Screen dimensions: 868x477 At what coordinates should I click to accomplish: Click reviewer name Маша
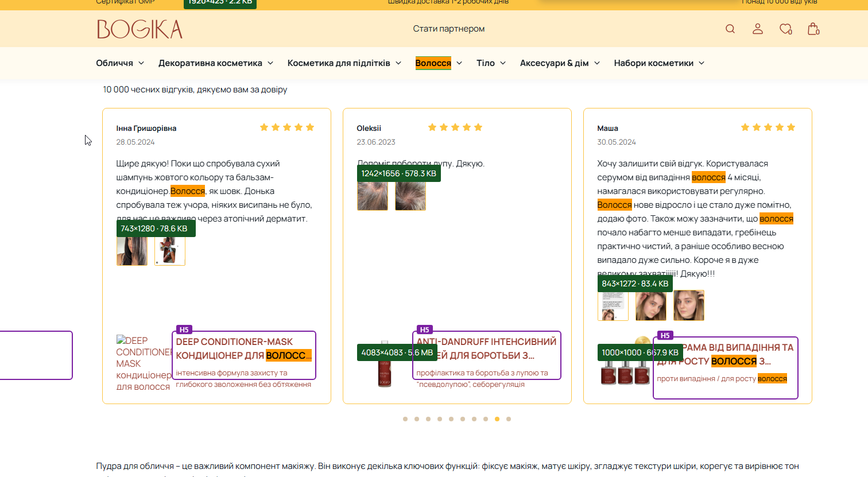608,129
